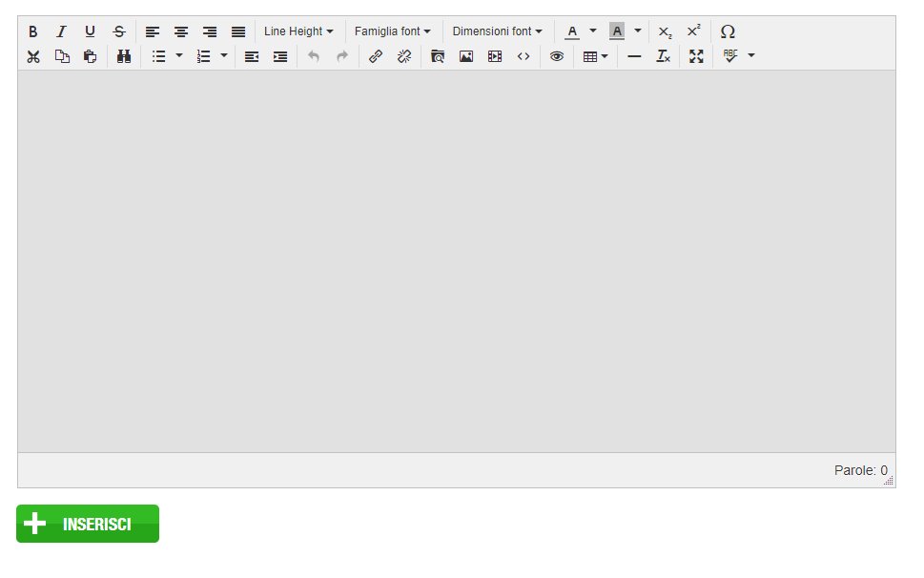Screen dimensions: 924x578
Task: Apply superscript formatting
Action: (x=693, y=31)
